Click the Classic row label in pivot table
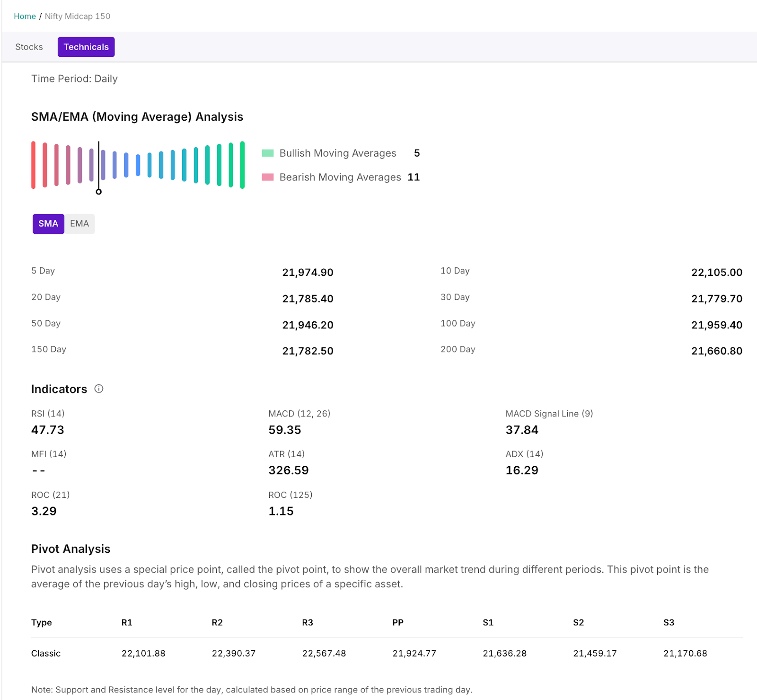757x700 pixels. [x=46, y=654]
